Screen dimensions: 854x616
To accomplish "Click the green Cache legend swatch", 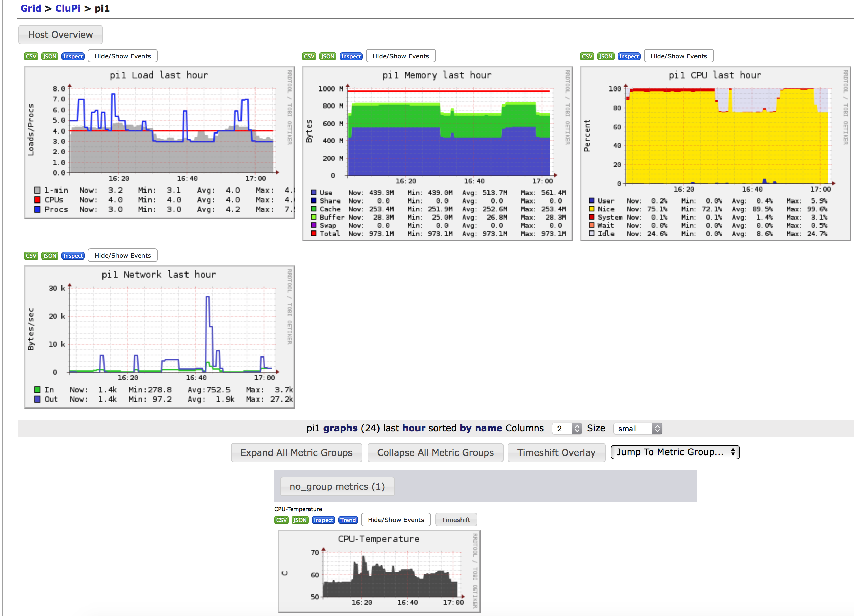I will (313, 209).
